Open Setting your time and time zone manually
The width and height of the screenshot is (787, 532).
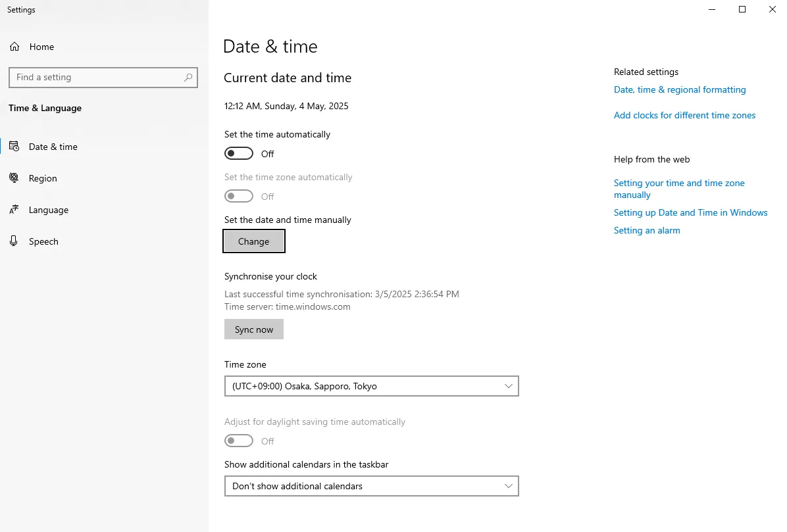click(679, 189)
